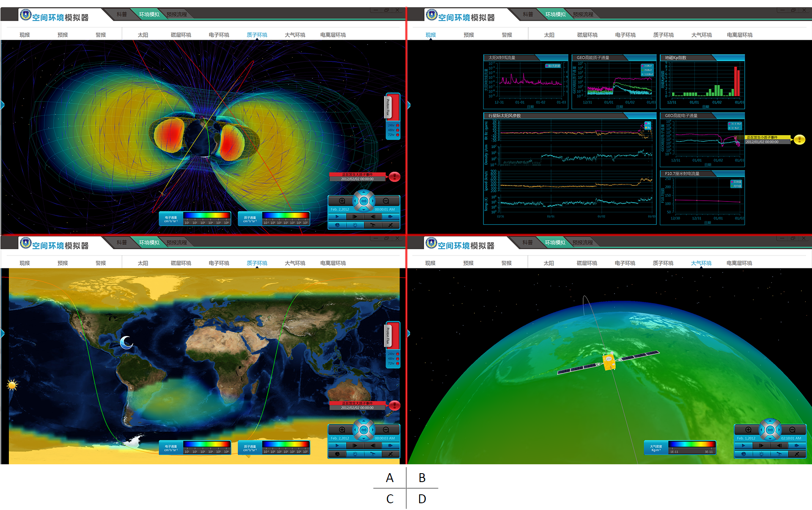812x510 pixels.
Task: Zoom in using magnifier in window A
Action: point(342,201)
